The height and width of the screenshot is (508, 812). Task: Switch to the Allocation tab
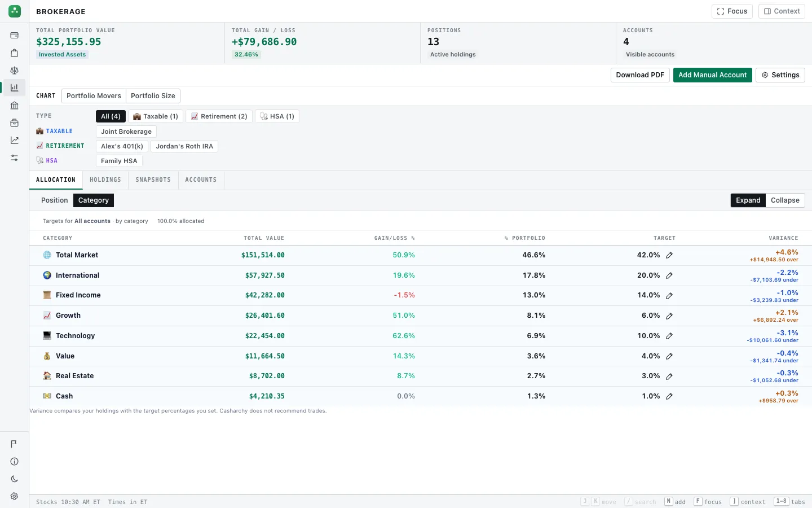56,180
